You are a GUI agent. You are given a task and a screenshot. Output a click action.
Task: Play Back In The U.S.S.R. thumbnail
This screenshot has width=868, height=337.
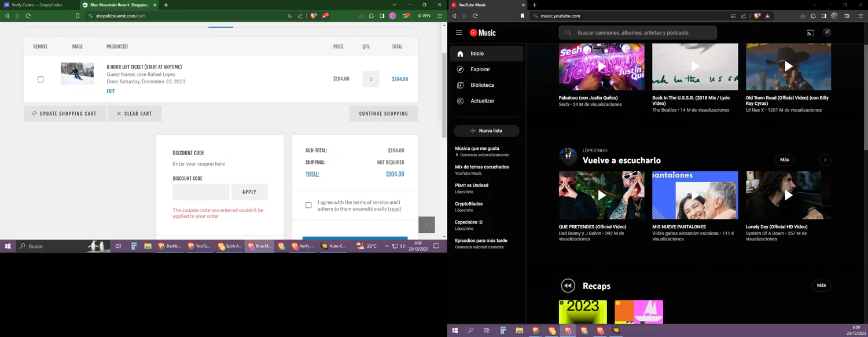coord(695,67)
